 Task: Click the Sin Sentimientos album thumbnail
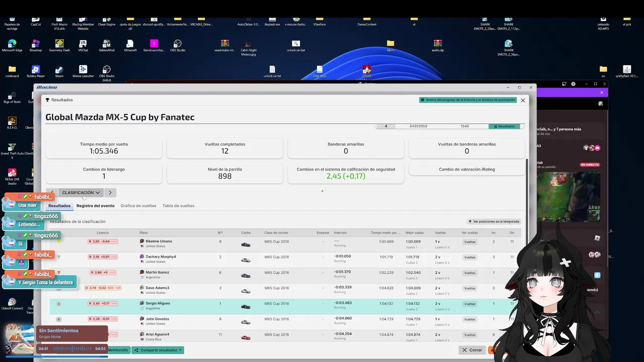click(x=20, y=339)
